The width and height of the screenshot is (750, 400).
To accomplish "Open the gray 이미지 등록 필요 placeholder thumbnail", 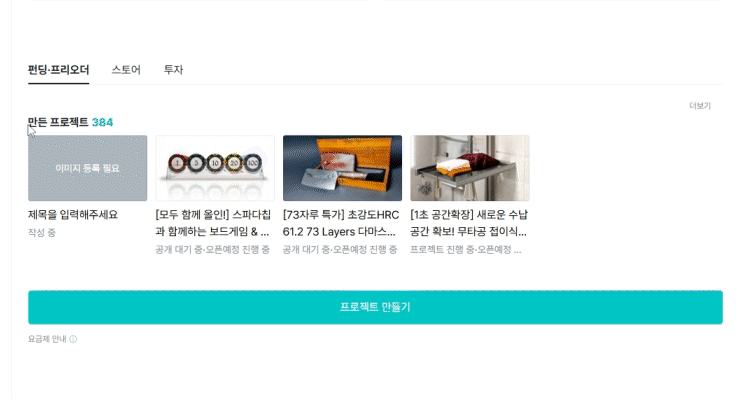I will [x=88, y=168].
